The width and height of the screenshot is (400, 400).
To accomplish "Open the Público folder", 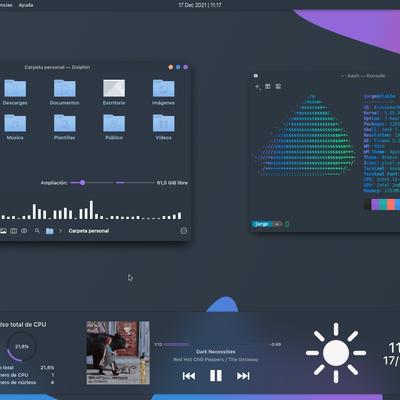I will (114, 127).
